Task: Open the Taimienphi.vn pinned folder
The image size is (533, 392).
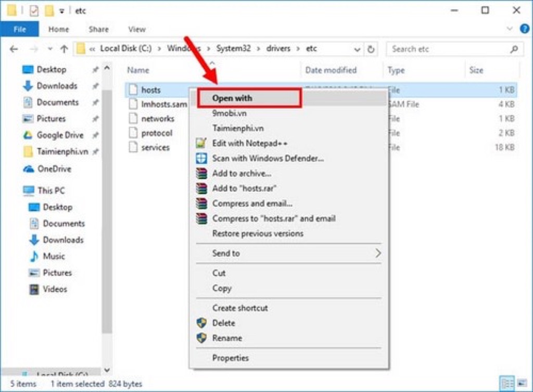Action: coord(62,151)
